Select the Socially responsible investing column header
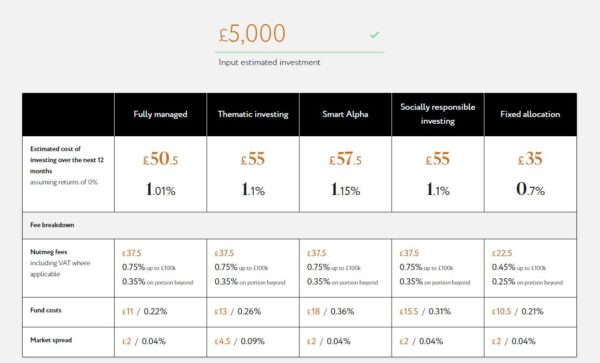Screen dimensions: 600x363 [x=438, y=114]
